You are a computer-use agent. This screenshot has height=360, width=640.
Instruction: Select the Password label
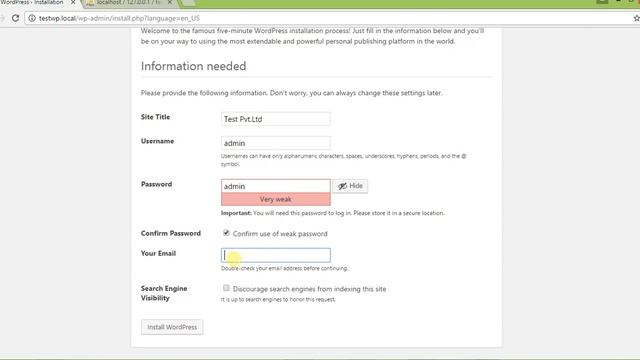[156, 184]
